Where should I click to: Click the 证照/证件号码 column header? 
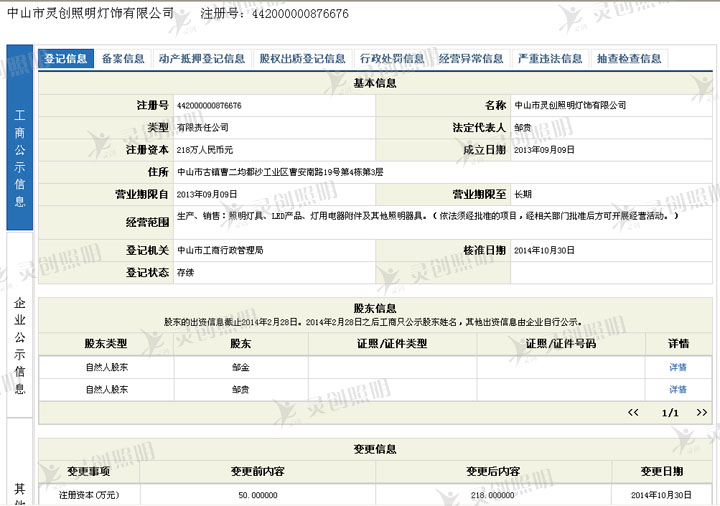point(561,343)
